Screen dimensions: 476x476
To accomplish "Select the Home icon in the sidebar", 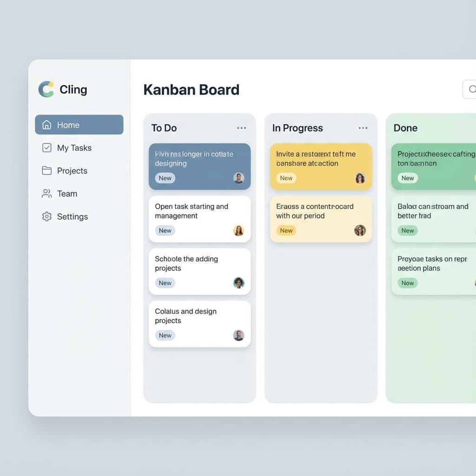I will click(46, 125).
